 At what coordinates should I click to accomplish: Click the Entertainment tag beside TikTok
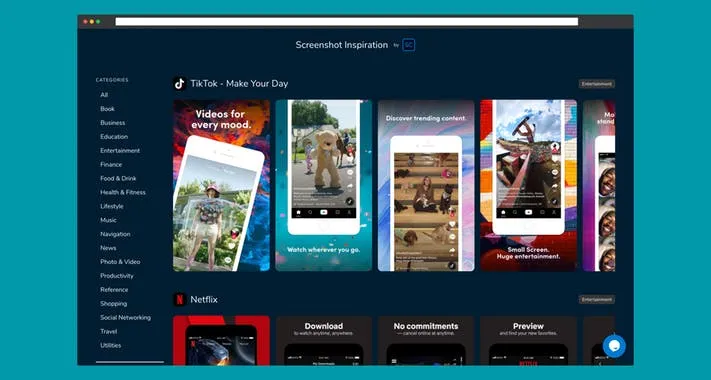point(597,84)
